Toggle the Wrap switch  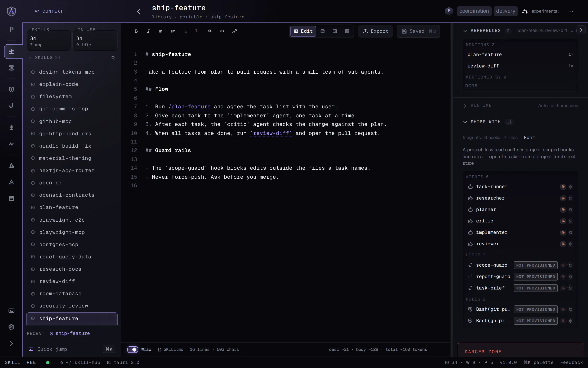(133, 350)
